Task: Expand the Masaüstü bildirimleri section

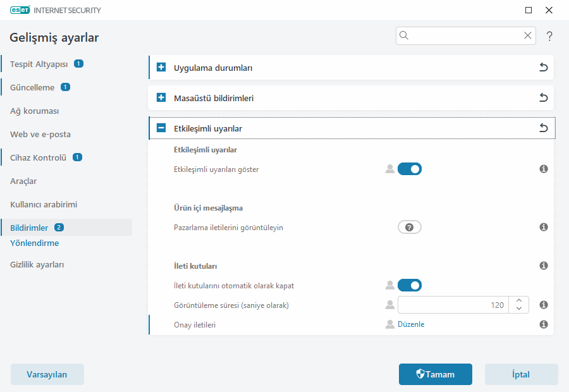Action: pyautogui.click(x=161, y=98)
